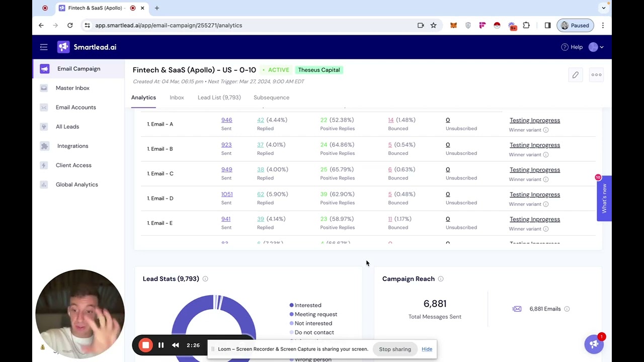This screenshot has height=362, width=644.
Task: Open 949 sent for Email C
Action: tap(226, 169)
